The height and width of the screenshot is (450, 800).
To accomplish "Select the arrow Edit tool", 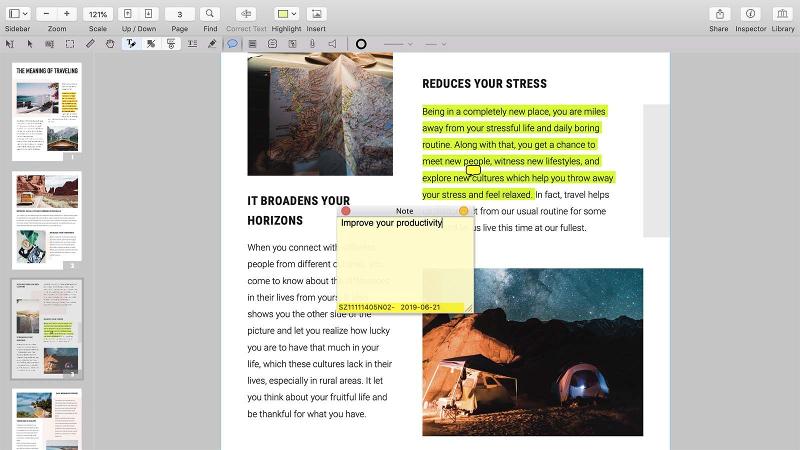I will click(30, 44).
